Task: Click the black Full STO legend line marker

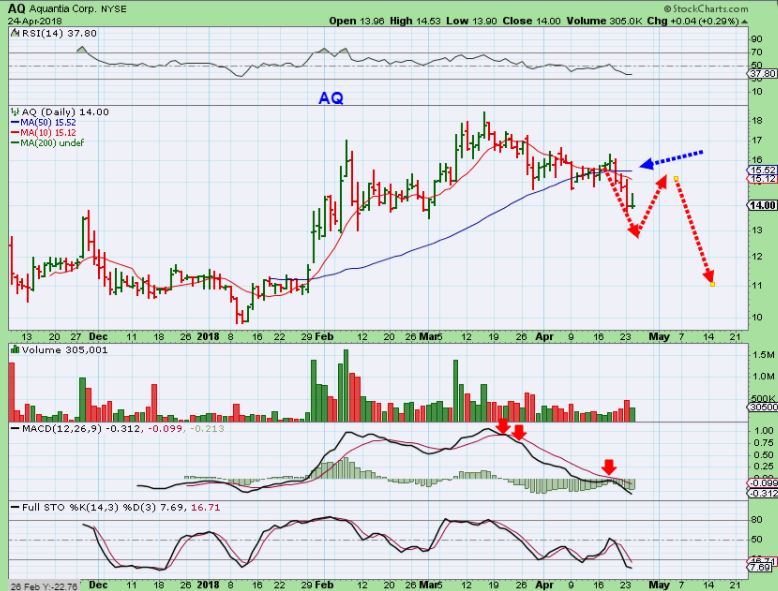Action: click(x=15, y=508)
